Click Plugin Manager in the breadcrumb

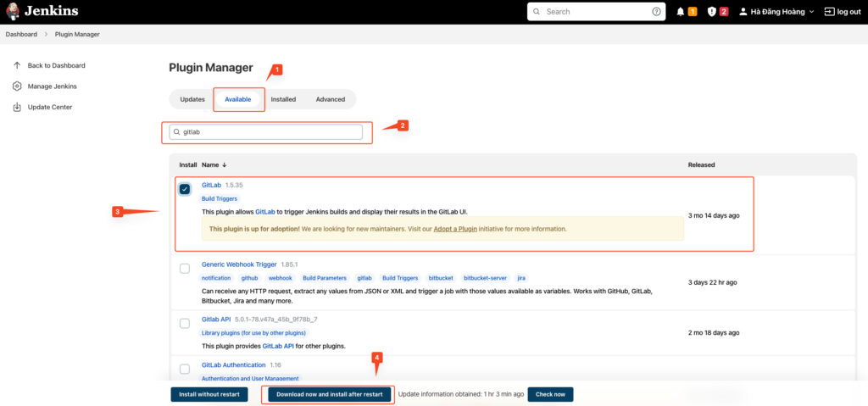tap(77, 35)
